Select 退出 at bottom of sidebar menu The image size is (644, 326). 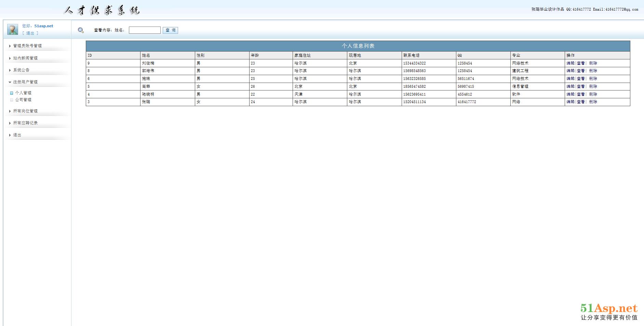click(x=17, y=135)
